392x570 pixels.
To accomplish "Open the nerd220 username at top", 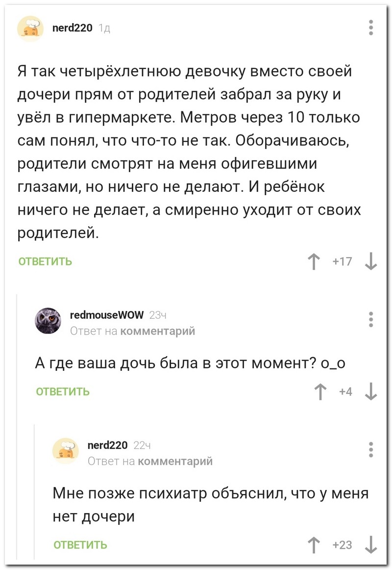I will (72, 28).
